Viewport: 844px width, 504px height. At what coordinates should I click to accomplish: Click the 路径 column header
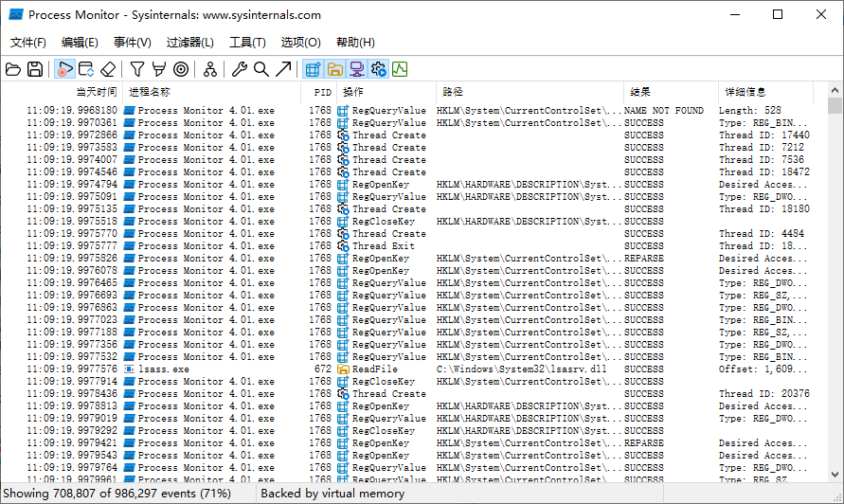pos(530,92)
